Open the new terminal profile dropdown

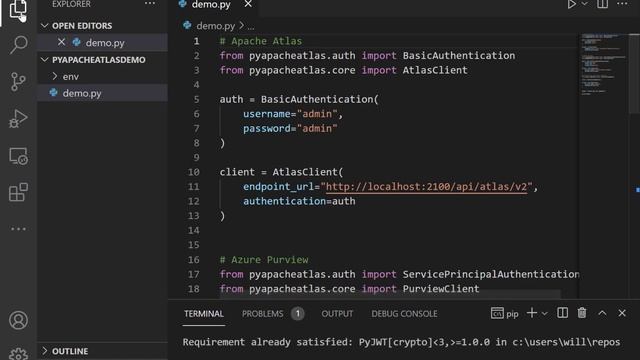pos(544,313)
